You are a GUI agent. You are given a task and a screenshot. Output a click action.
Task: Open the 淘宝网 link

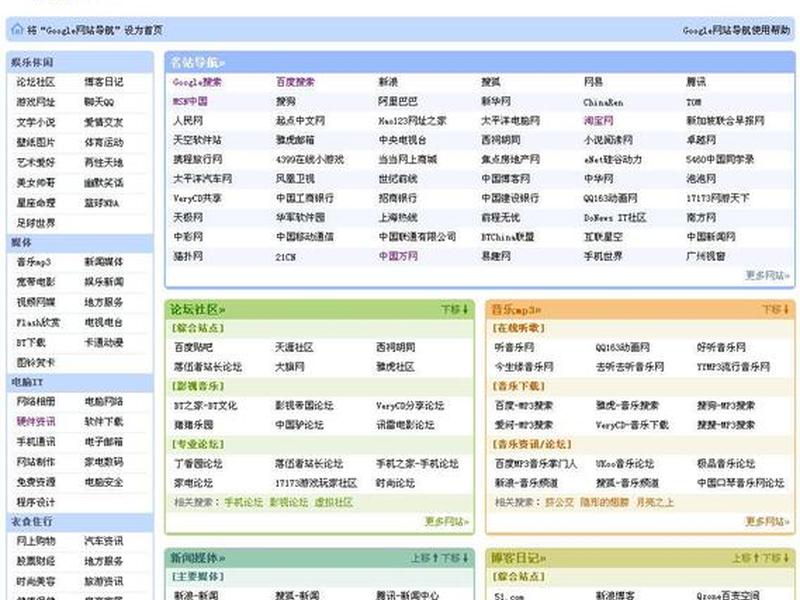click(x=598, y=121)
